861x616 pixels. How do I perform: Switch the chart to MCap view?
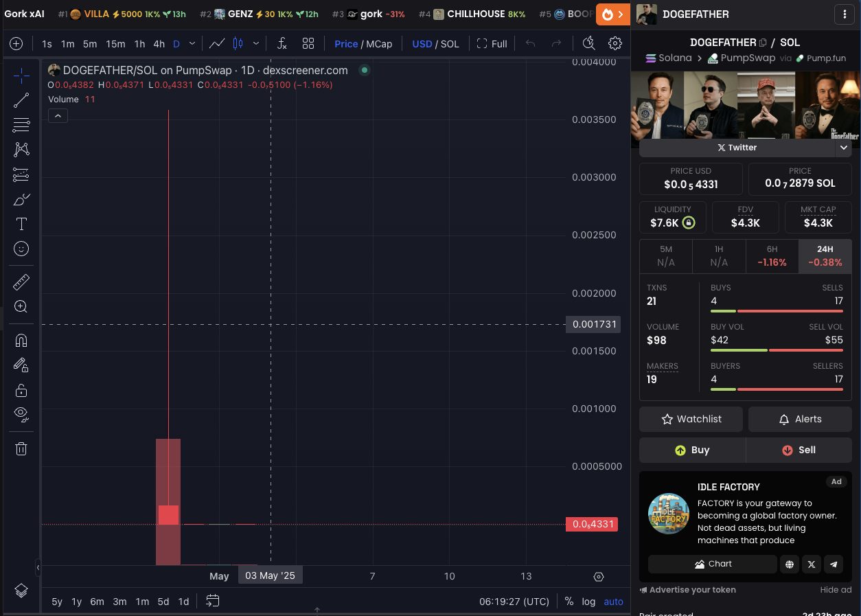379,44
